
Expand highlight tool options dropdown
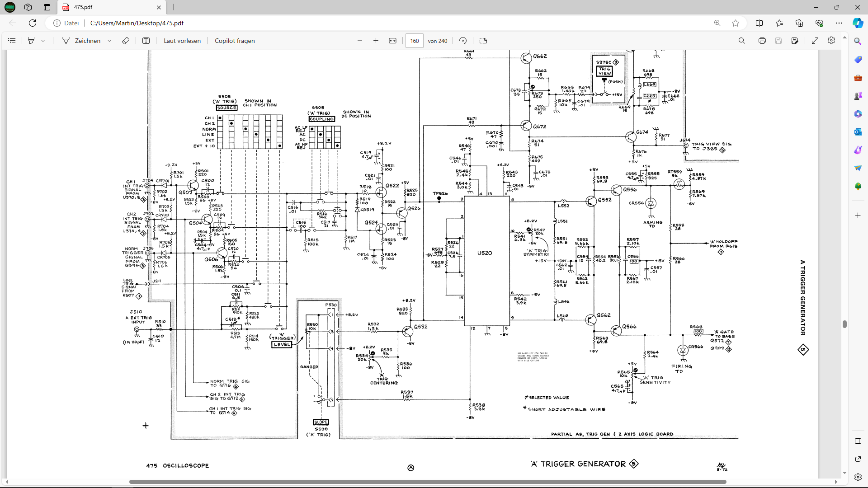click(43, 41)
